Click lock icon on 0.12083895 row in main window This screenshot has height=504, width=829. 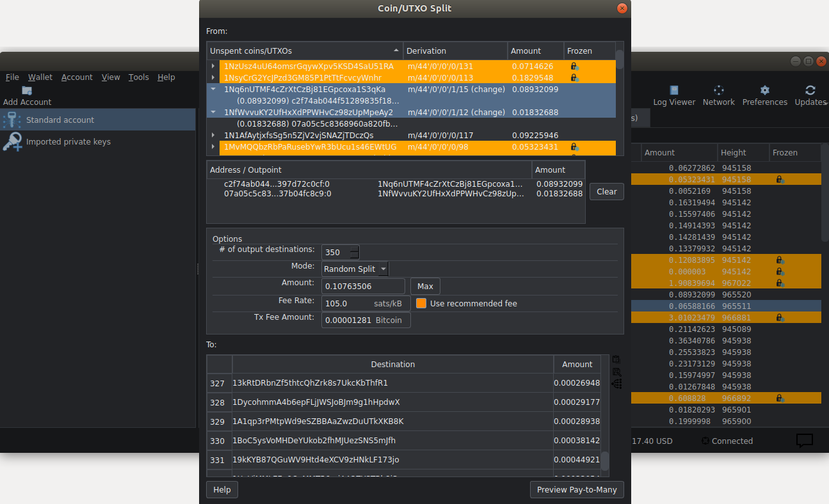tap(780, 260)
